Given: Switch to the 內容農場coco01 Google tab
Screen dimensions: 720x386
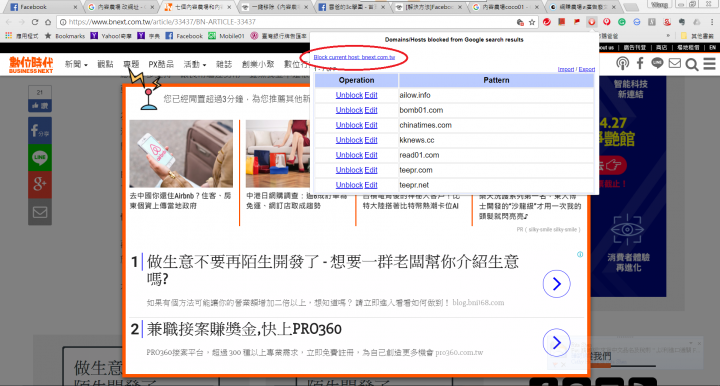Looking at the screenshot, I should click(x=505, y=7).
